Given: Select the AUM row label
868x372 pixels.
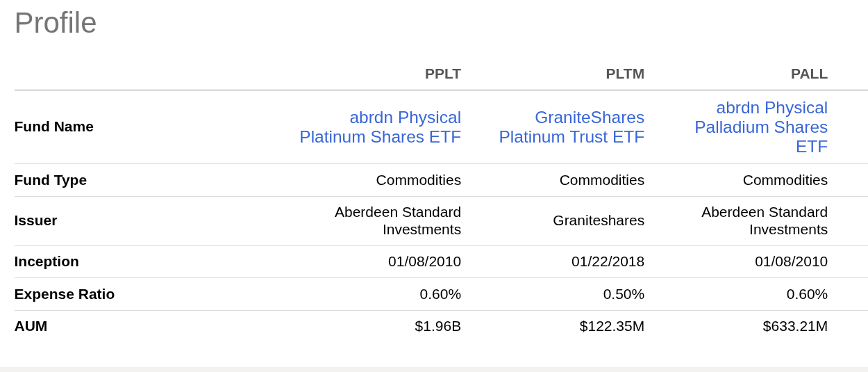Looking at the screenshot, I should click(31, 326).
